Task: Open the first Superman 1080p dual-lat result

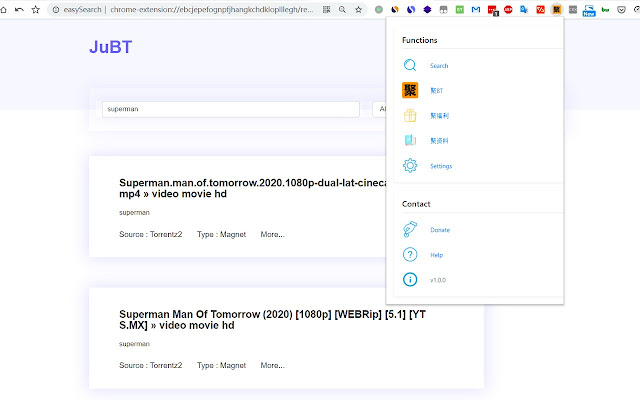Action: [250, 190]
